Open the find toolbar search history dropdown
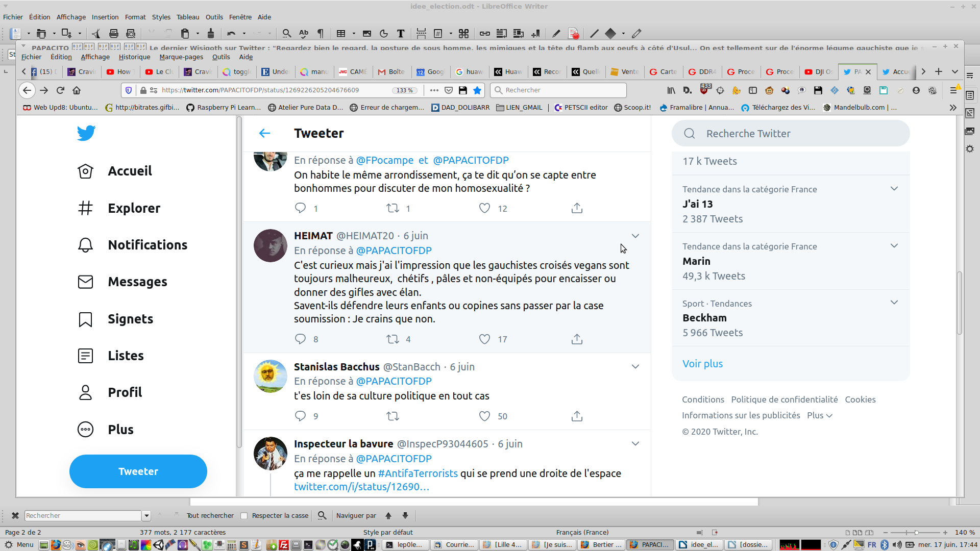 tap(146, 516)
